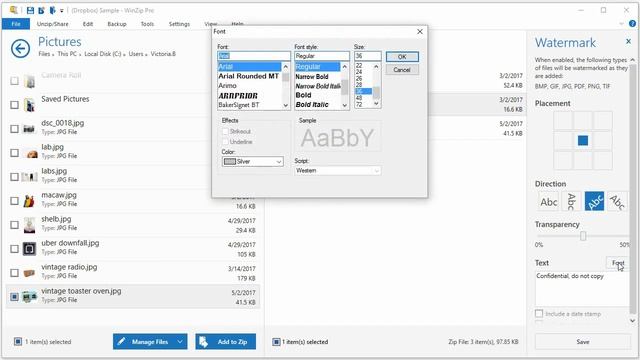Open the Unzip/Share tab
Viewport: 640px width, 360px height.
[53, 24]
